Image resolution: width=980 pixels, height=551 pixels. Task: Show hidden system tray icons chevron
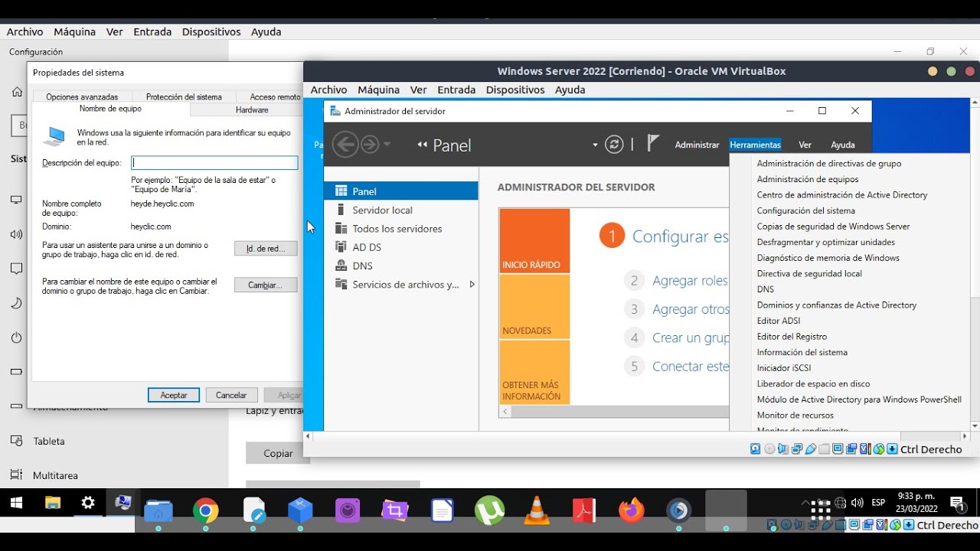tap(804, 503)
